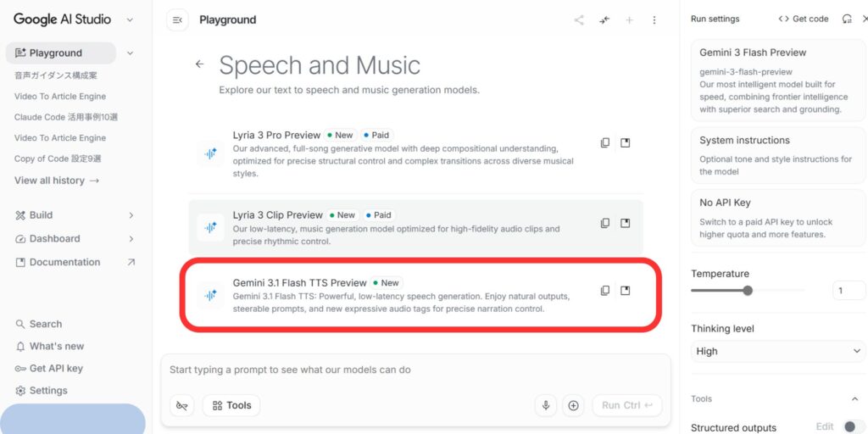
Task: Click the Get code button
Action: (x=804, y=19)
